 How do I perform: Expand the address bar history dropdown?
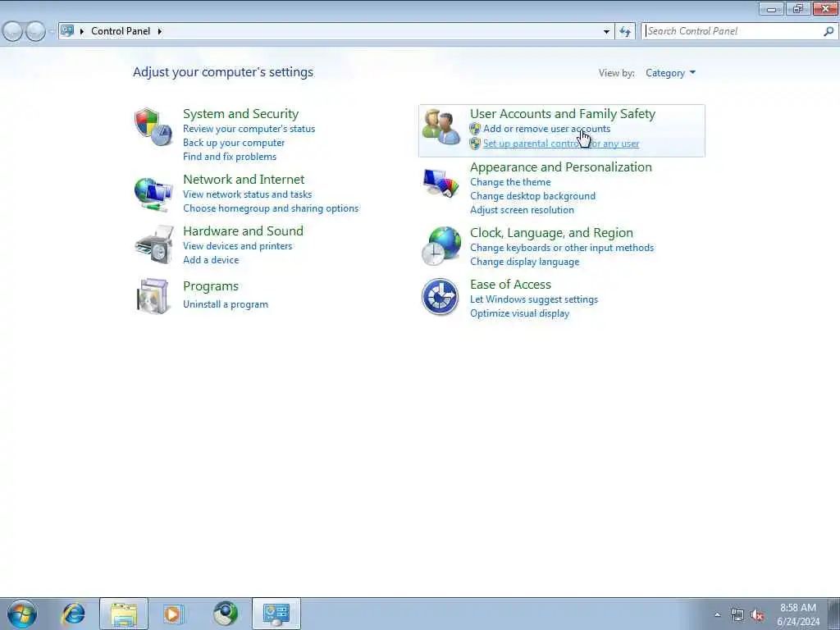point(606,31)
